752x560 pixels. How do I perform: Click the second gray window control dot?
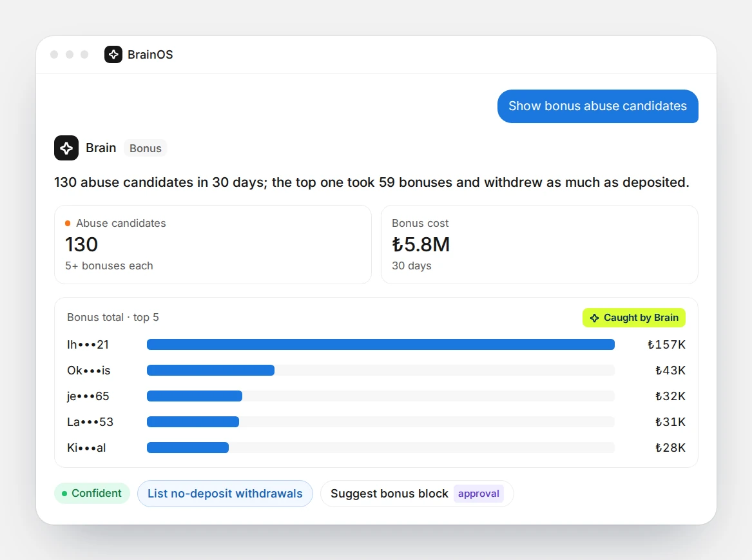(70, 55)
